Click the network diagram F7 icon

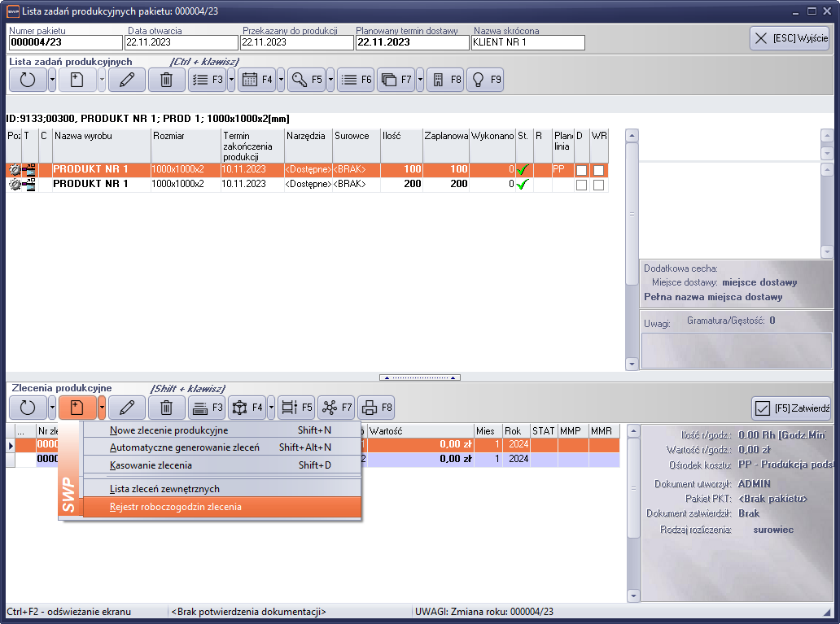pos(336,408)
